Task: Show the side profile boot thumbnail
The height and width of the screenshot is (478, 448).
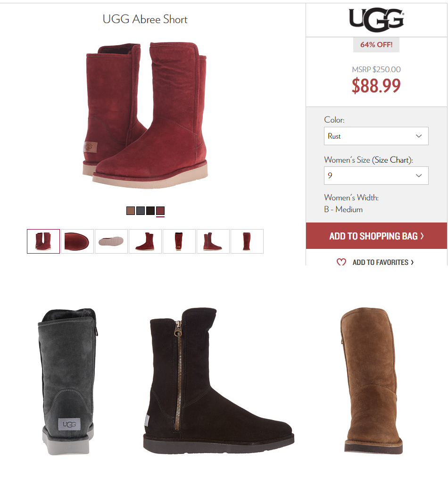Action: pyautogui.click(x=145, y=241)
